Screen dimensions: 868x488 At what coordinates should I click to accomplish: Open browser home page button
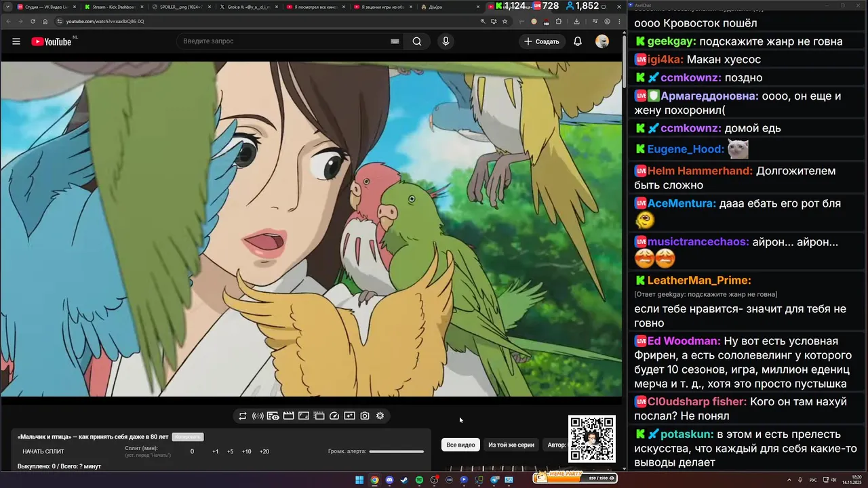[x=45, y=21]
